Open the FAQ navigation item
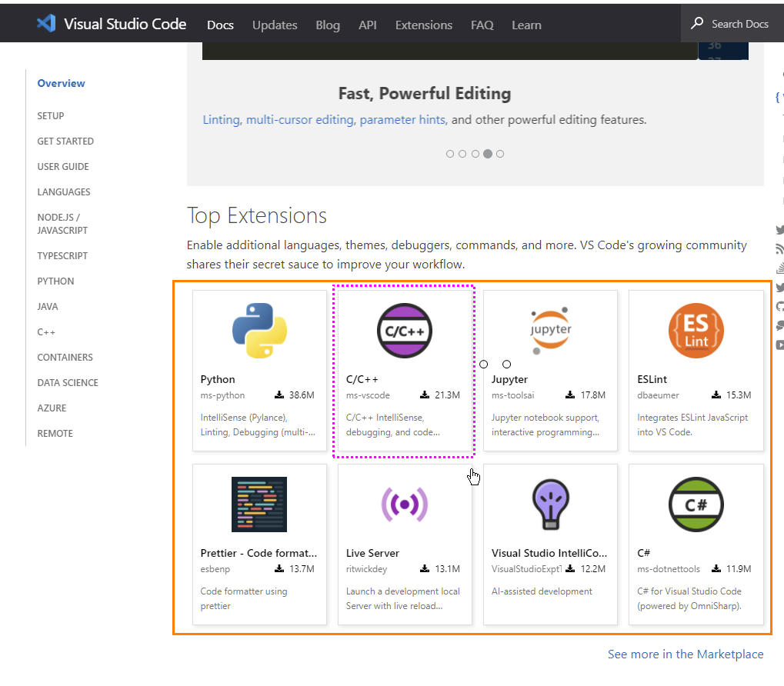 click(x=482, y=25)
